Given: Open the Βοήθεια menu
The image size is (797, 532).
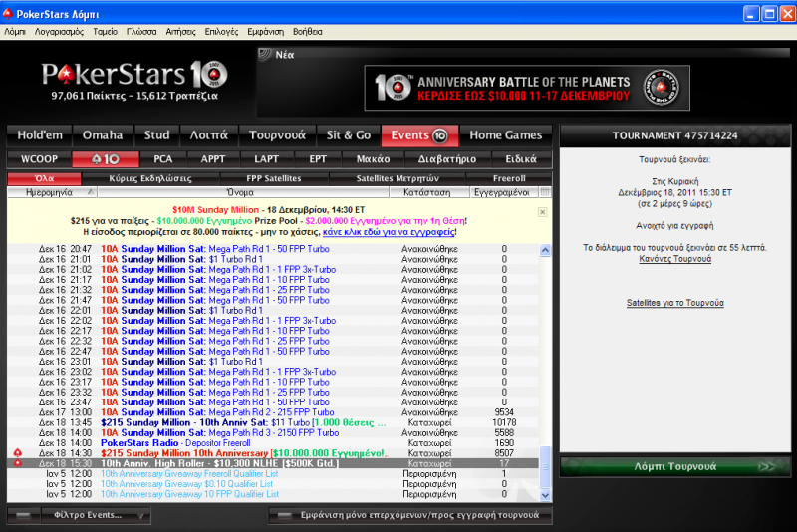Looking at the screenshot, I should click(x=308, y=32).
